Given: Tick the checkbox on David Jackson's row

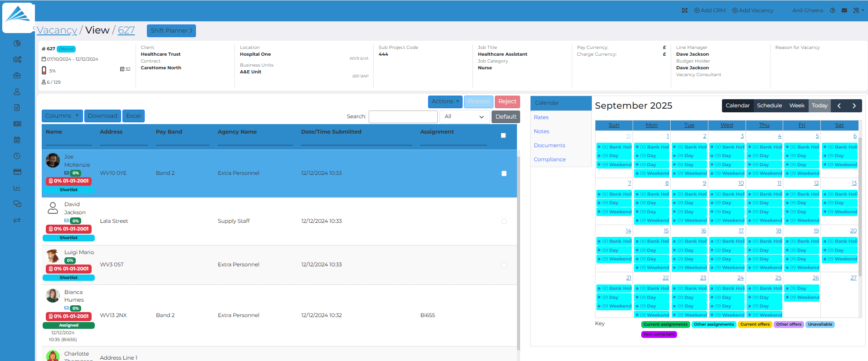Looking at the screenshot, I should (x=504, y=221).
